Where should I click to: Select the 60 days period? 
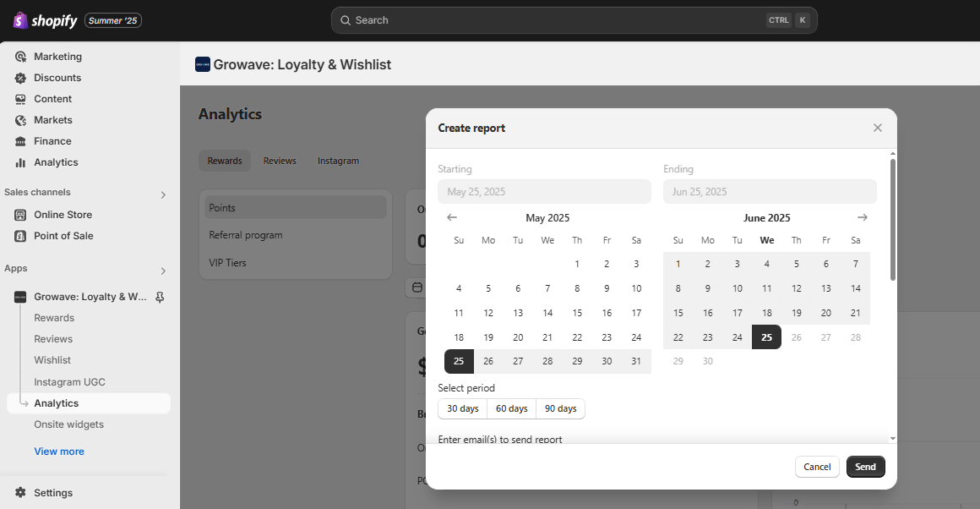coord(512,408)
